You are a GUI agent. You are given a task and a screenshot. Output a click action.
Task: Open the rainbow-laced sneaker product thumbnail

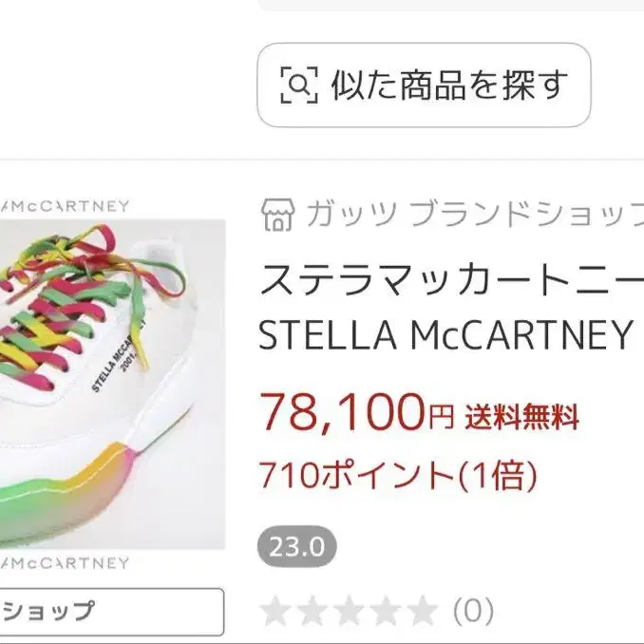point(112,384)
